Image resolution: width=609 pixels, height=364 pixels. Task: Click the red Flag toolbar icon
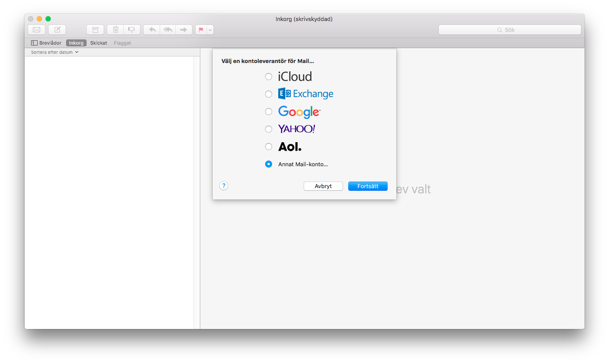(x=201, y=30)
